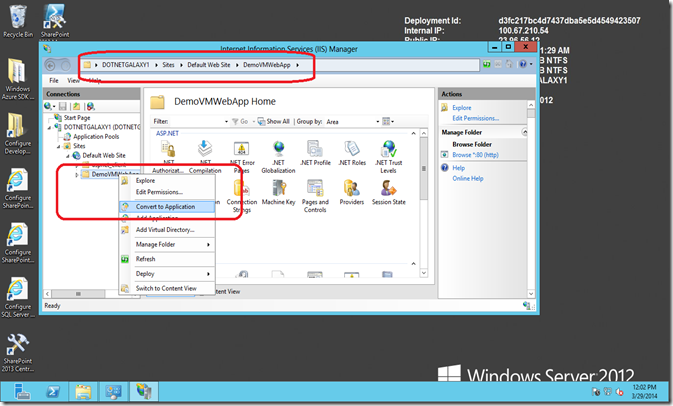This screenshot has height=406, width=673.
Task: Click the Back navigation arrow in IIS Manager
Action: pyautogui.click(x=50, y=65)
